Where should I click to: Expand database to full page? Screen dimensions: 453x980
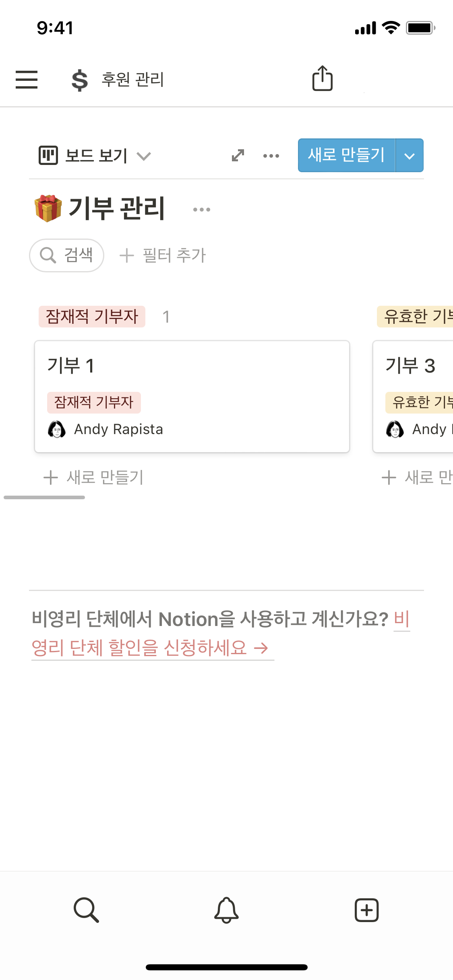tap(238, 155)
